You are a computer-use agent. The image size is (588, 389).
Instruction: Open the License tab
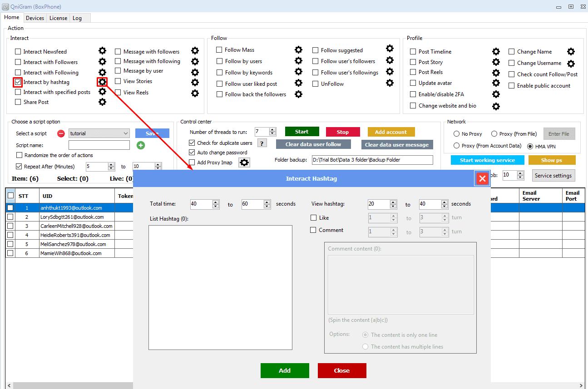58,18
